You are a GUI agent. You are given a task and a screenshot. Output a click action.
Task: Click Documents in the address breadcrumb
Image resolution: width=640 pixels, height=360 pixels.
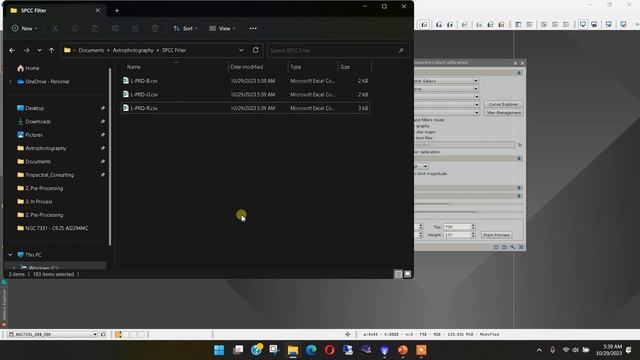coord(91,50)
